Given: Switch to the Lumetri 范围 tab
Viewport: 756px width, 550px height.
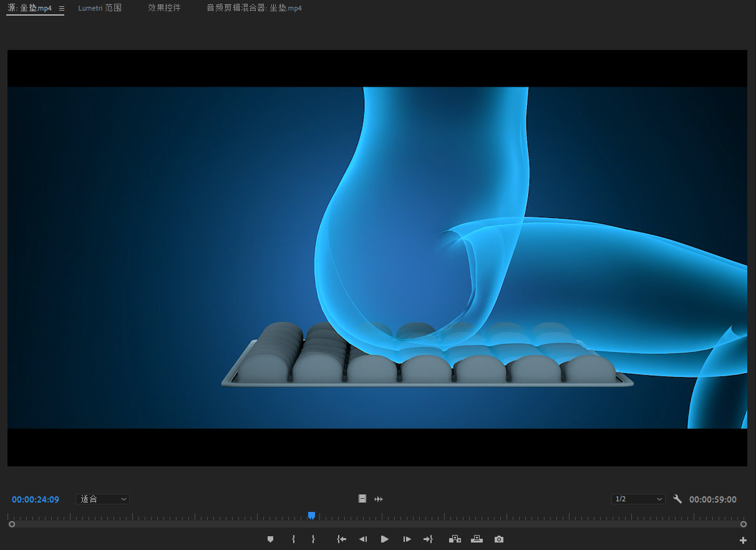Looking at the screenshot, I should coord(100,8).
